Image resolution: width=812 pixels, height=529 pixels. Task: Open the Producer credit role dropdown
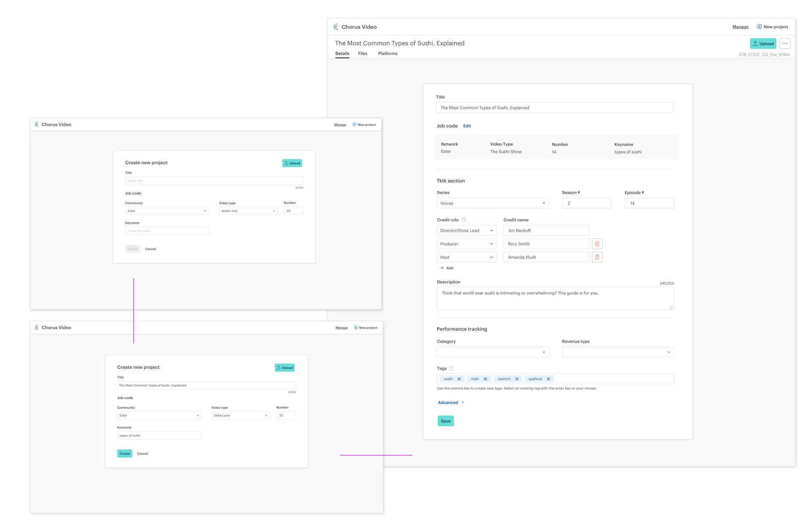tap(467, 244)
